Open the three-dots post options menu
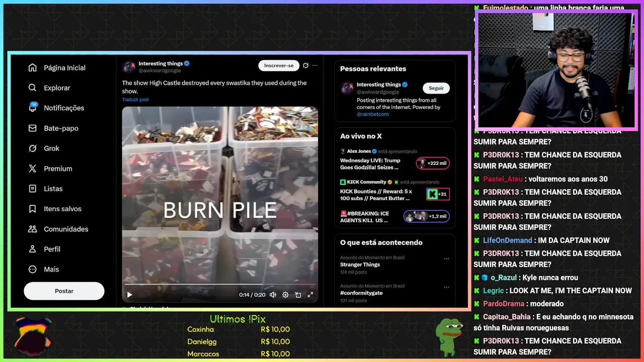Screen dimensions: 644x362 click(315, 65)
